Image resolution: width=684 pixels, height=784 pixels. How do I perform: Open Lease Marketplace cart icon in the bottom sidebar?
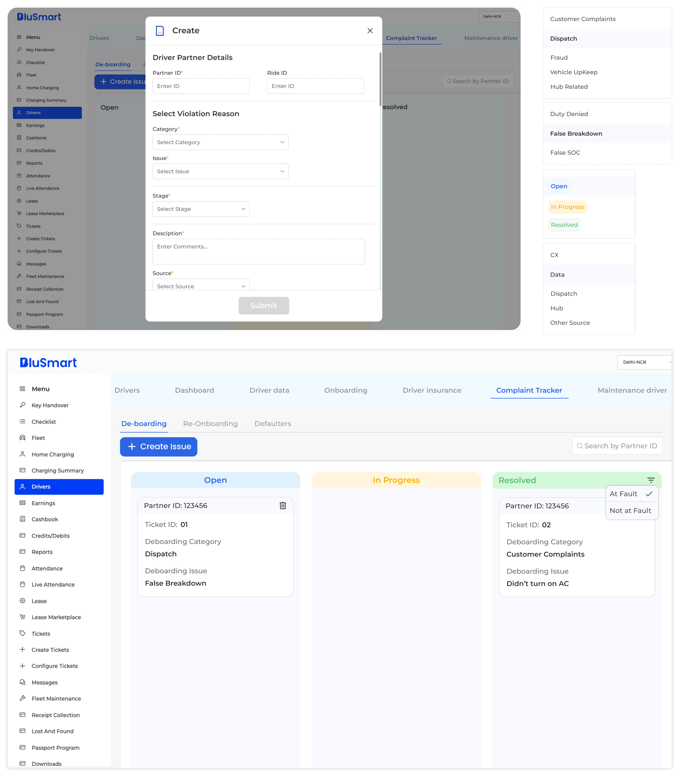[x=23, y=617]
